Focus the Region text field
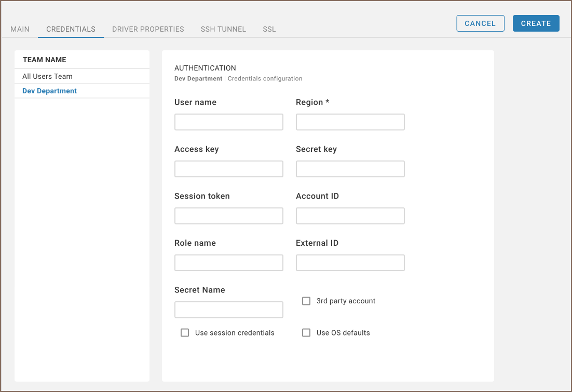 [x=350, y=122]
